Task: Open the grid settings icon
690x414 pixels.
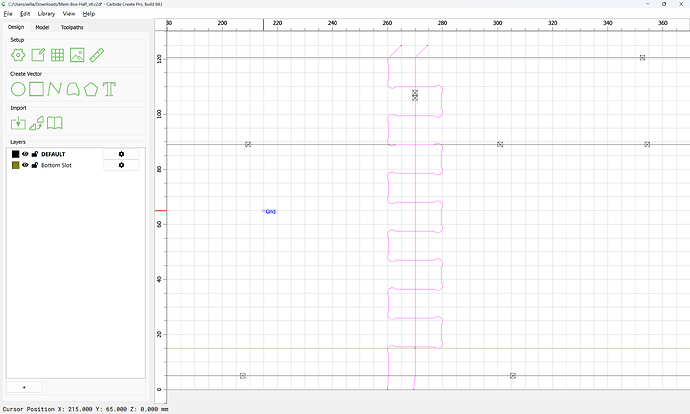Action: pos(57,55)
